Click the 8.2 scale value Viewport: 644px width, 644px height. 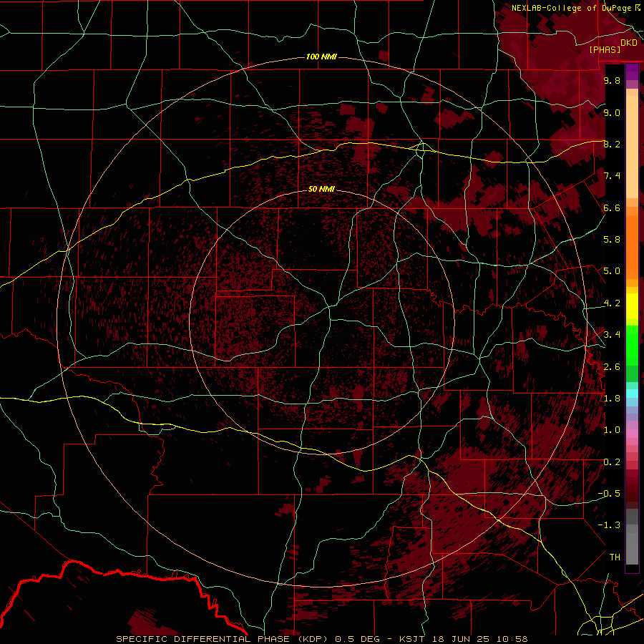(x=612, y=144)
